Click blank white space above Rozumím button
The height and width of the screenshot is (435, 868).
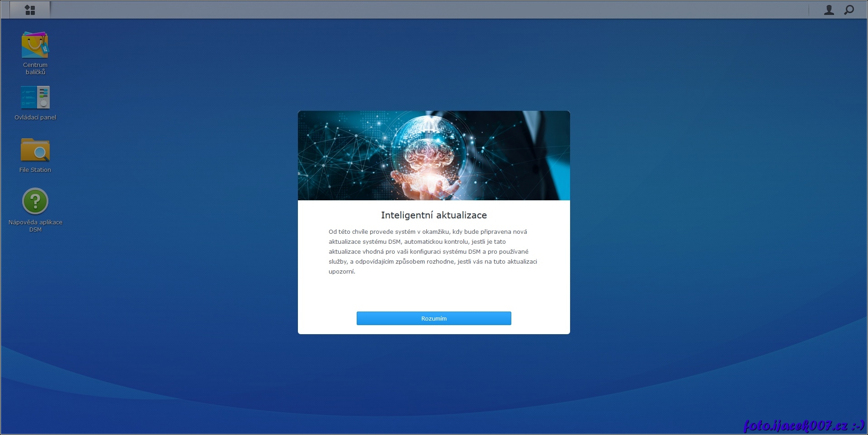point(434,294)
